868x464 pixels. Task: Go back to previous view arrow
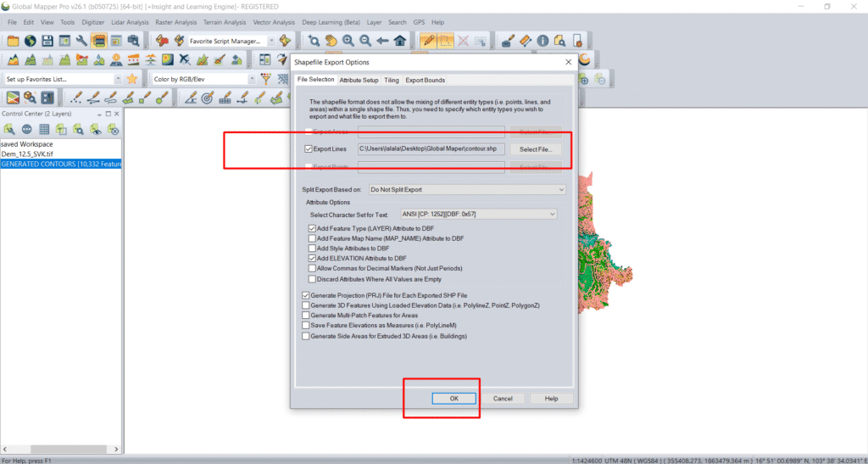382,41
